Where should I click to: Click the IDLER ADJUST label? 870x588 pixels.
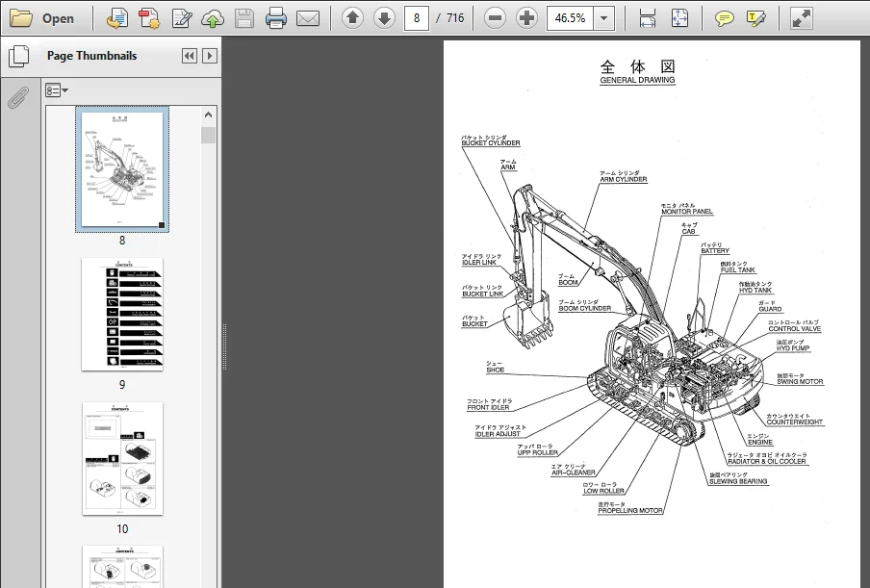coord(498,434)
